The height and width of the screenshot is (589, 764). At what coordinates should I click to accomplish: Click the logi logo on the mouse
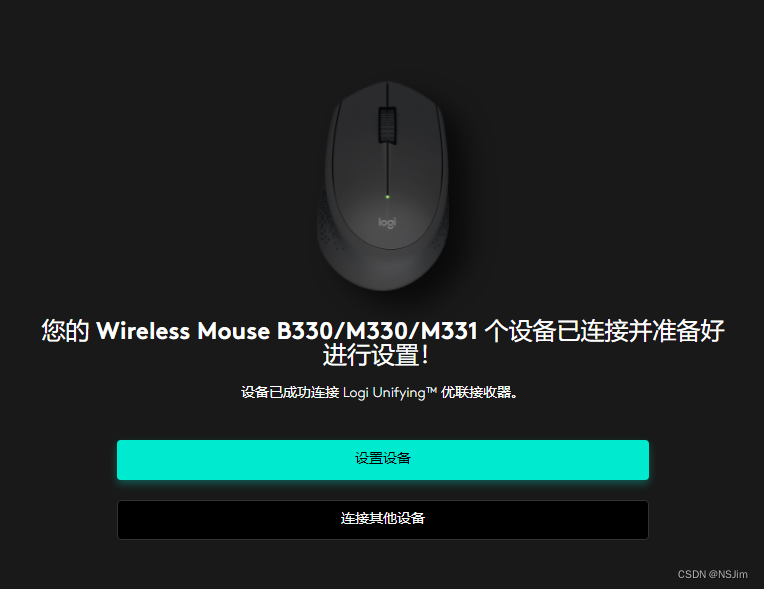pos(387,223)
